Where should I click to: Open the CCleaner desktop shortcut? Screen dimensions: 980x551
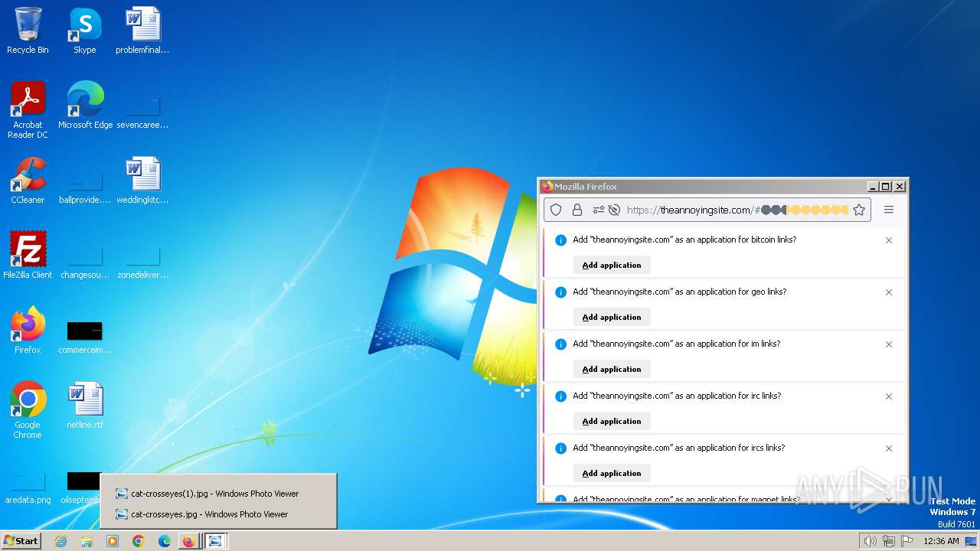click(x=28, y=180)
